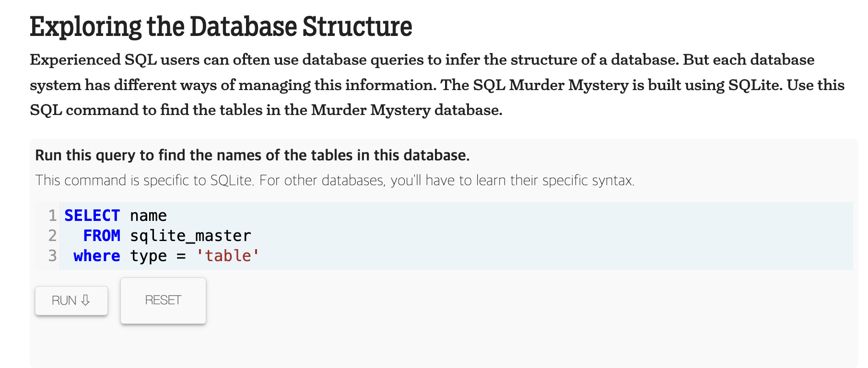Click the word name on line 1
This screenshot has height=368, width=868.
(148, 216)
